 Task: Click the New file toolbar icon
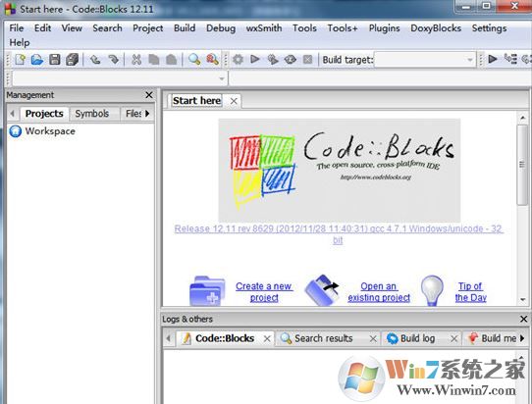pos(20,60)
